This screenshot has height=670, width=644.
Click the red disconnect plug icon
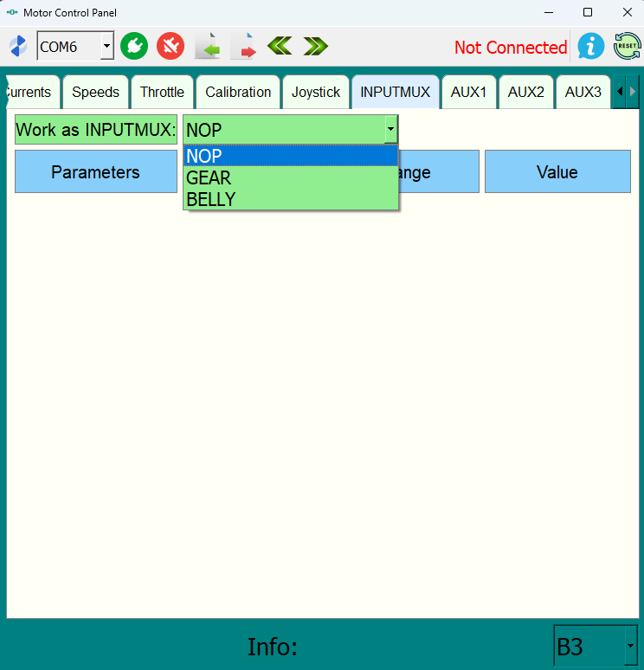coord(171,46)
